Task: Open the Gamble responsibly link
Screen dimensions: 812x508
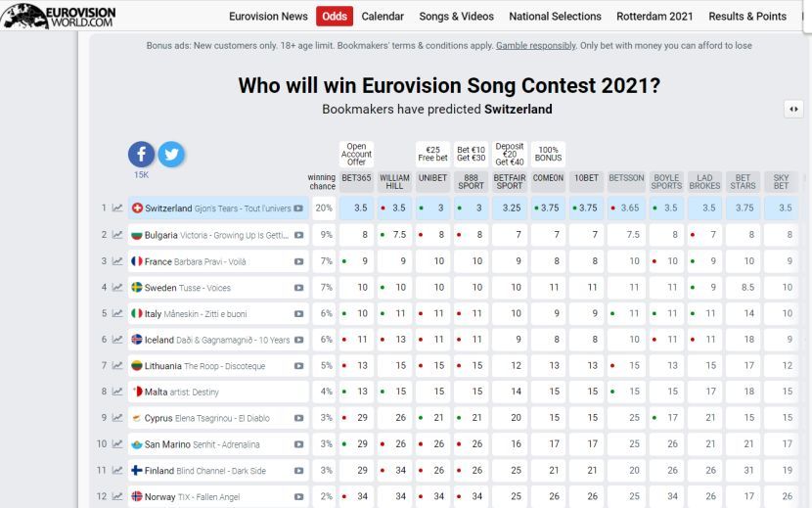Action: pyautogui.click(x=535, y=46)
